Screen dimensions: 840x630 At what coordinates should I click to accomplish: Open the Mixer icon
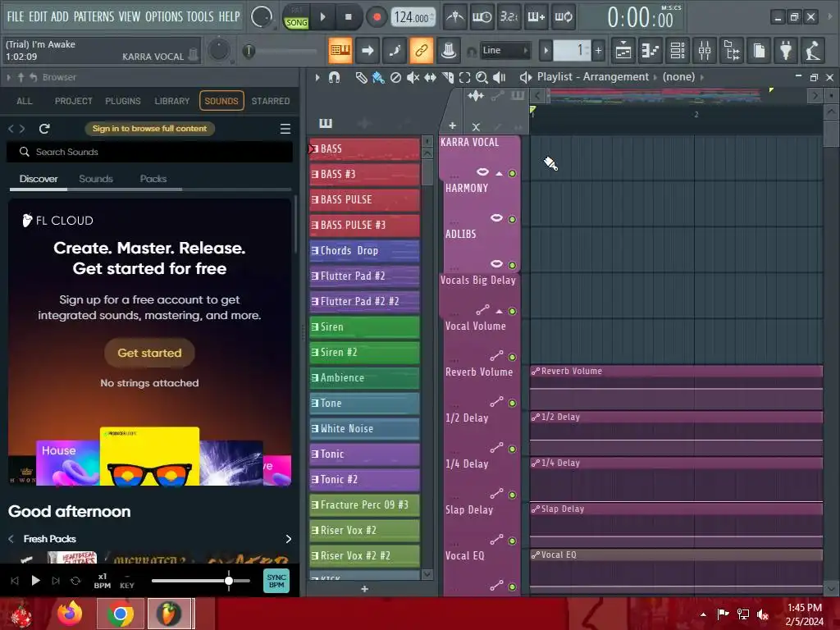click(x=705, y=51)
